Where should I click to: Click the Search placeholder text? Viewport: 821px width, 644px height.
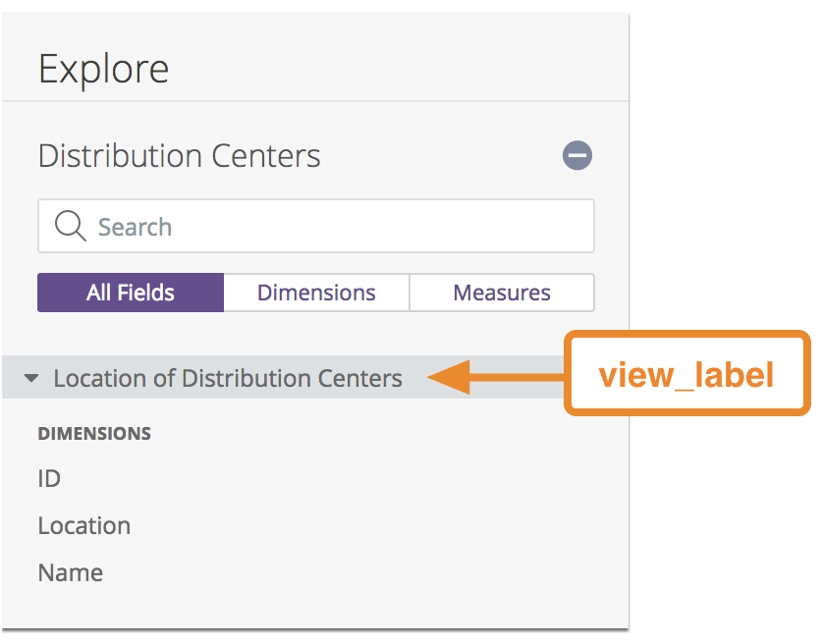click(x=135, y=228)
